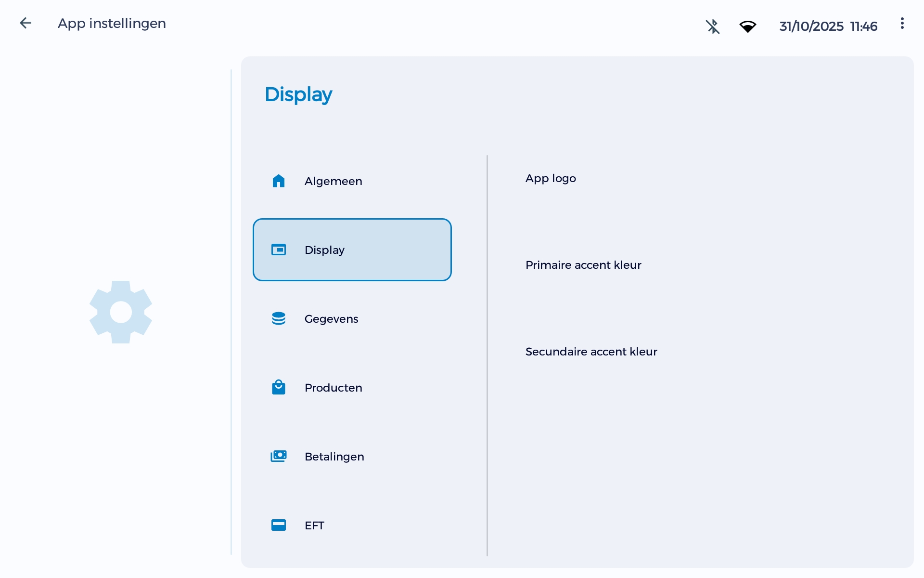Go to the Betalingen settings
This screenshot has width=924, height=578.
pos(334,457)
